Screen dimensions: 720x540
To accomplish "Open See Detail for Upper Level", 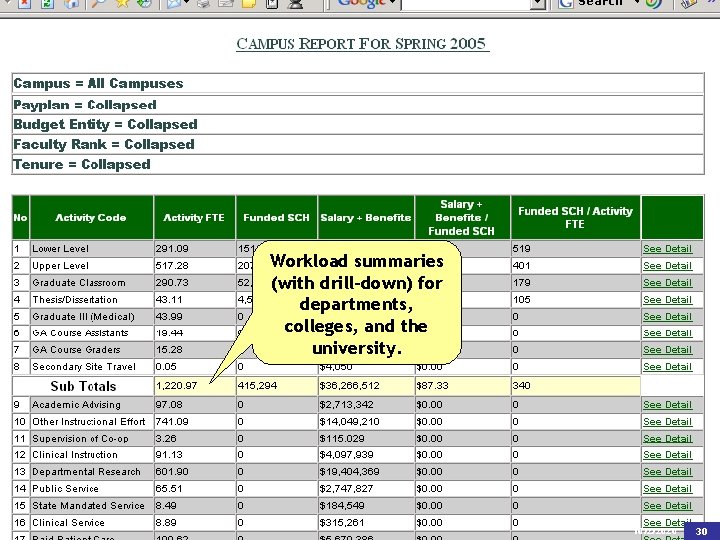I will tap(667, 266).
